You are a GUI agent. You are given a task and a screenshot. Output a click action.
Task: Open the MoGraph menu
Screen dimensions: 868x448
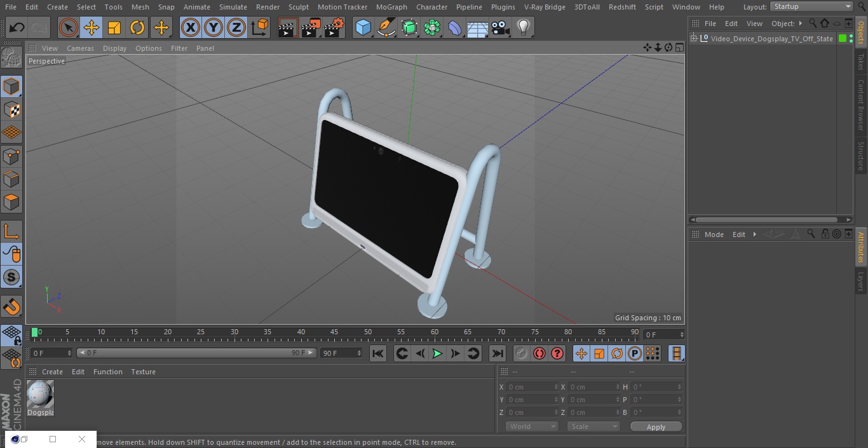coord(391,7)
